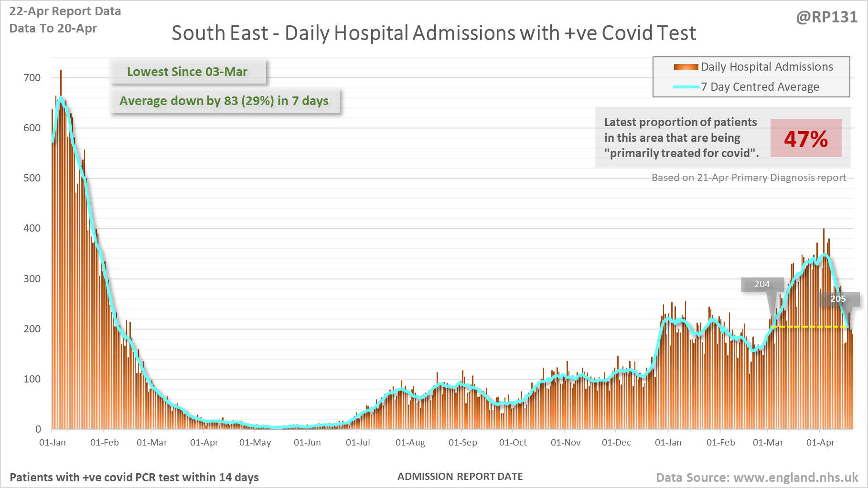Click the 'Average down by 83 (29%)' box
The width and height of the screenshot is (868, 488).
click(224, 101)
